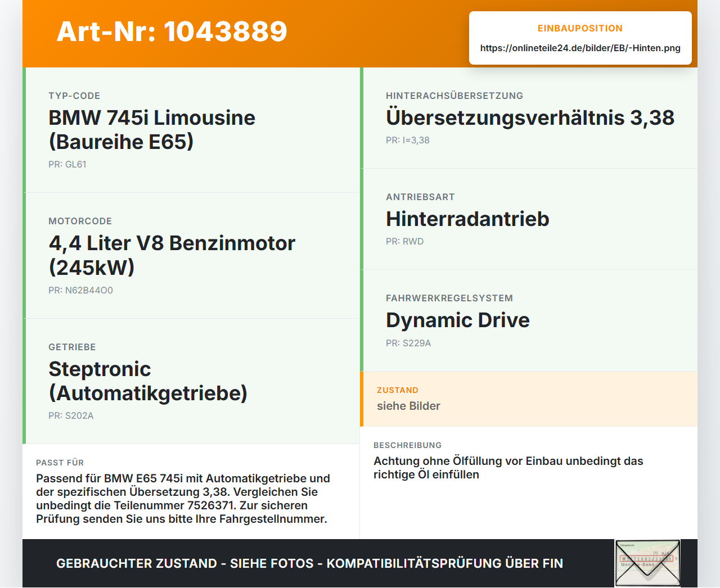The image size is (720, 588).
Task: Click the MOTORCODE label
Action: click(80, 221)
